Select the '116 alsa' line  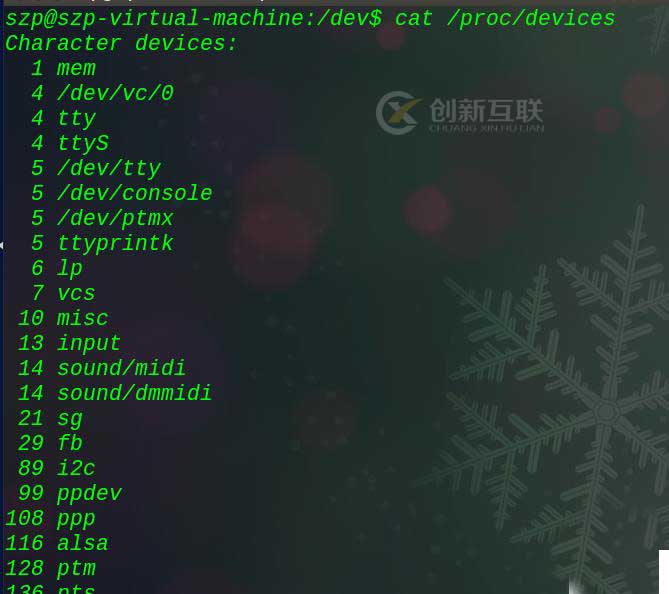57,543
